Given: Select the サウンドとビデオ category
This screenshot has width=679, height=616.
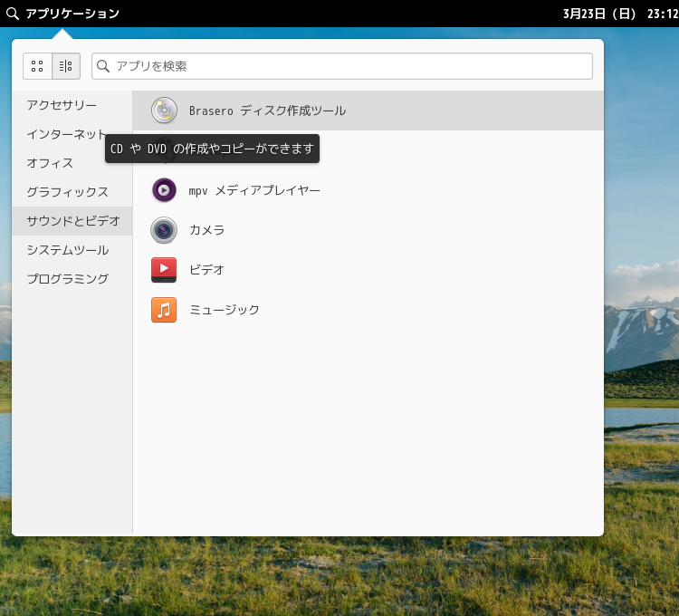Looking at the screenshot, I should pyautogui.click(x=72, y=221).
